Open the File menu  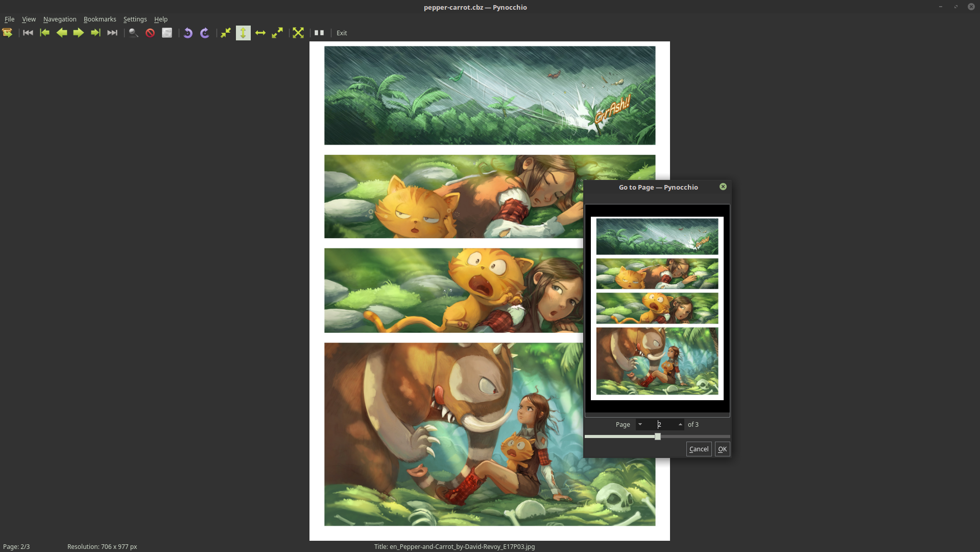[x=9, y=19]
